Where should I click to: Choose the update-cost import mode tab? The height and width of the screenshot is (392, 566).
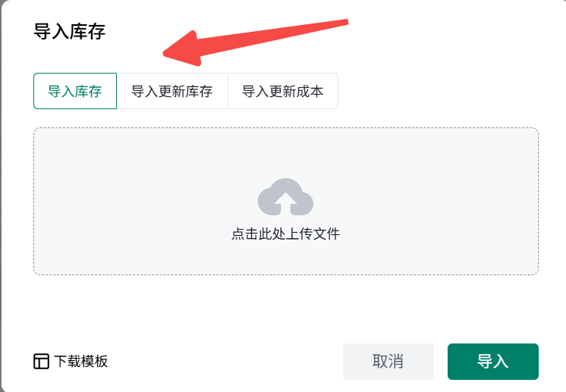(x=282, y=92)
